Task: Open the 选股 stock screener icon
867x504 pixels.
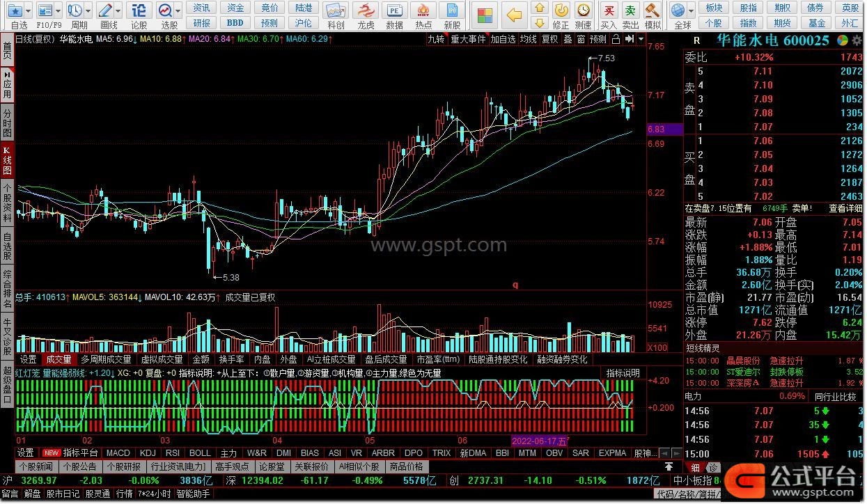Action: [165, 10]
